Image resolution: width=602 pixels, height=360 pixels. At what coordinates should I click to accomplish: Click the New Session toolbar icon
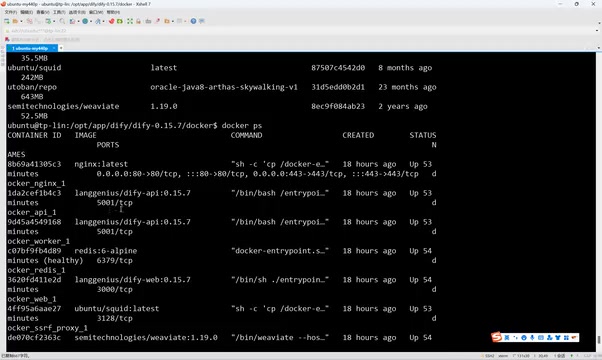point(7,21)
